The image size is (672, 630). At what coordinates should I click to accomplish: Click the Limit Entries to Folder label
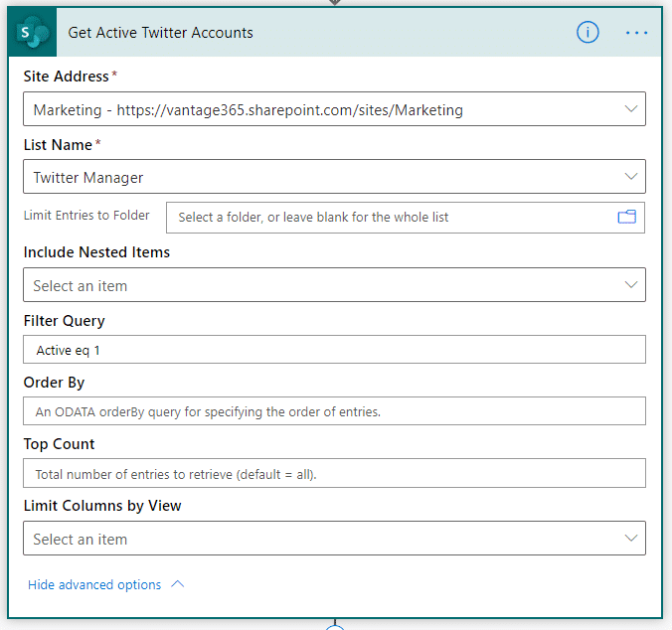click(86, 215)
